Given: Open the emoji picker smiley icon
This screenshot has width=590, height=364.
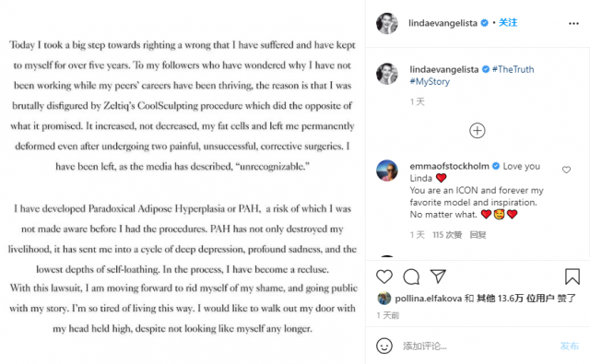Looking at the screenshot, I should pyautogui.click(x=384, y=346).
